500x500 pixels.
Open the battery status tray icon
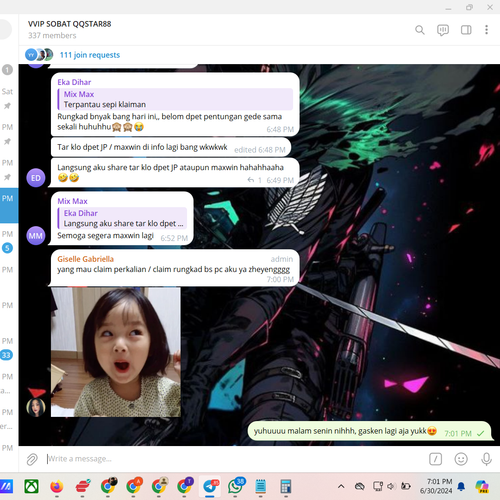406,486
